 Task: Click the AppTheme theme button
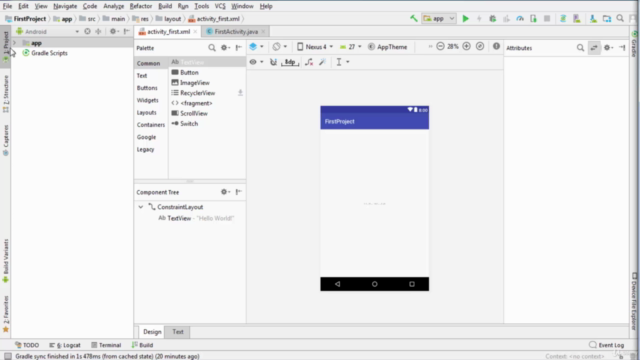[x=388, y=47]
